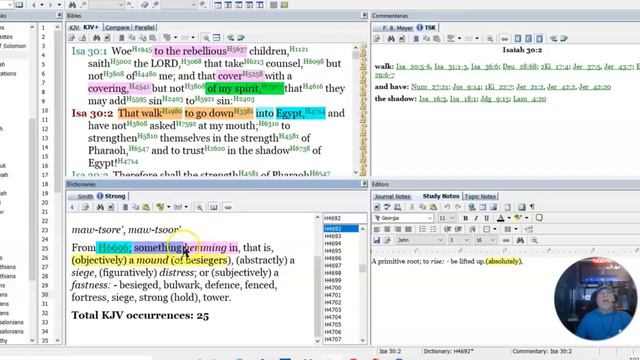Click the numbered list icon in Editor
Screen dimensions: 640x360
click(422, 229)
